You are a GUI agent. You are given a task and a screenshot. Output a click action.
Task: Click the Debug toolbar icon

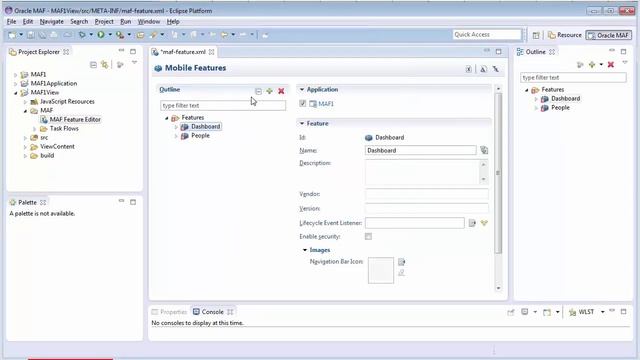pyautogui.click(x=82, y=35)
